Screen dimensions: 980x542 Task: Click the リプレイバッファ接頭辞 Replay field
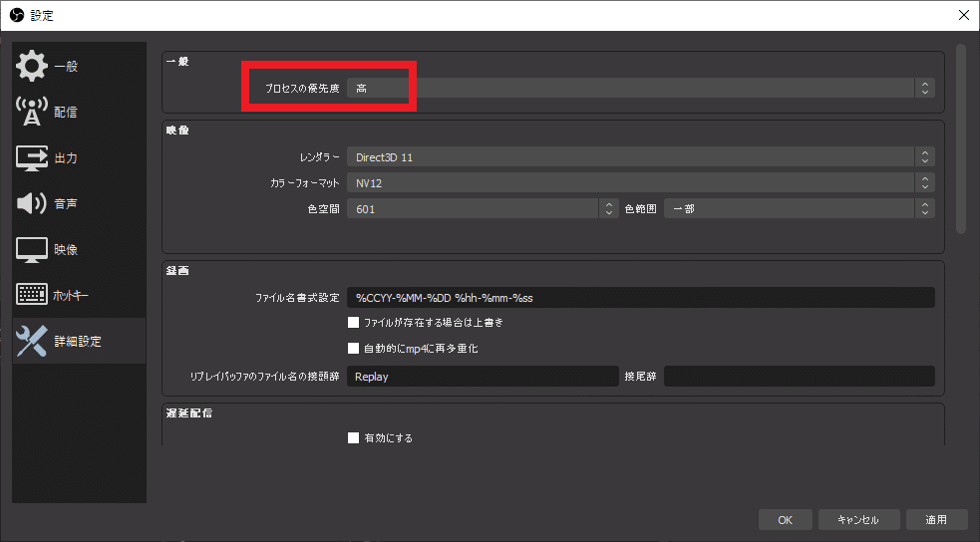pyautogui.click(x=483, y=377)
